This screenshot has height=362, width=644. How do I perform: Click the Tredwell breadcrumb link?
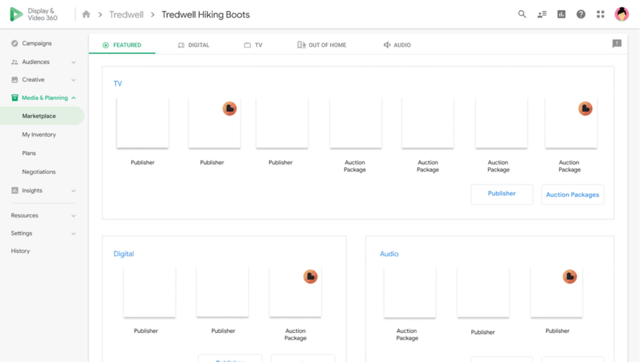click(126, 14)
